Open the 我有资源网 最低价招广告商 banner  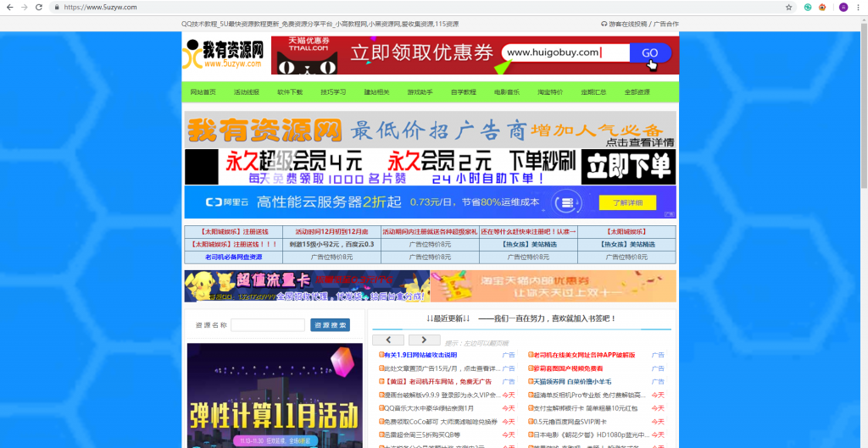430,130
